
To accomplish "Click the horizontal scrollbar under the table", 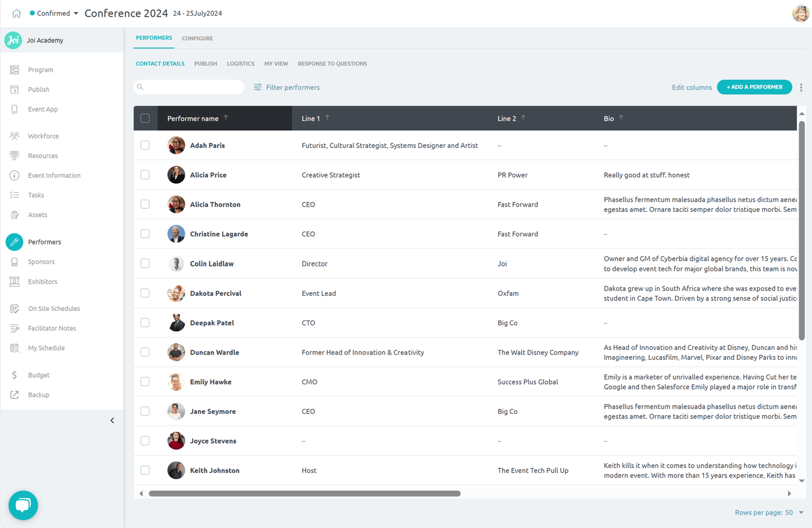I will pyautogui.click(x=304, y=494).
